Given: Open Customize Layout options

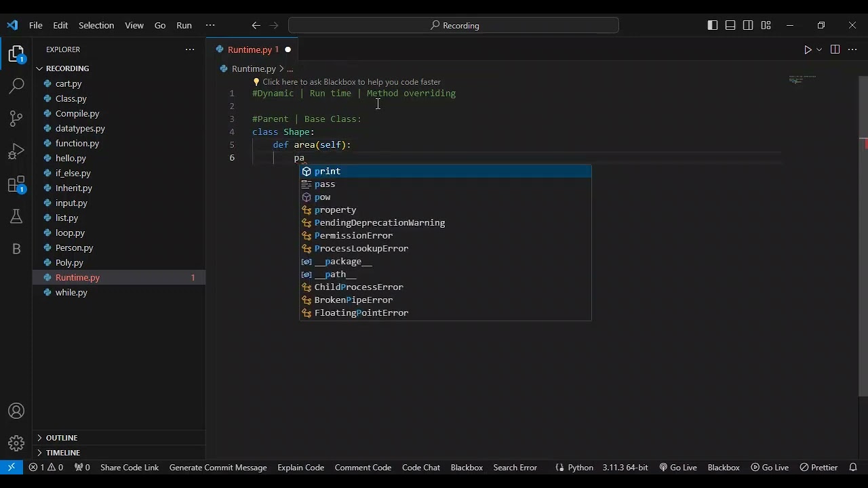Looking at the screenshot, I should coord(766,25).
